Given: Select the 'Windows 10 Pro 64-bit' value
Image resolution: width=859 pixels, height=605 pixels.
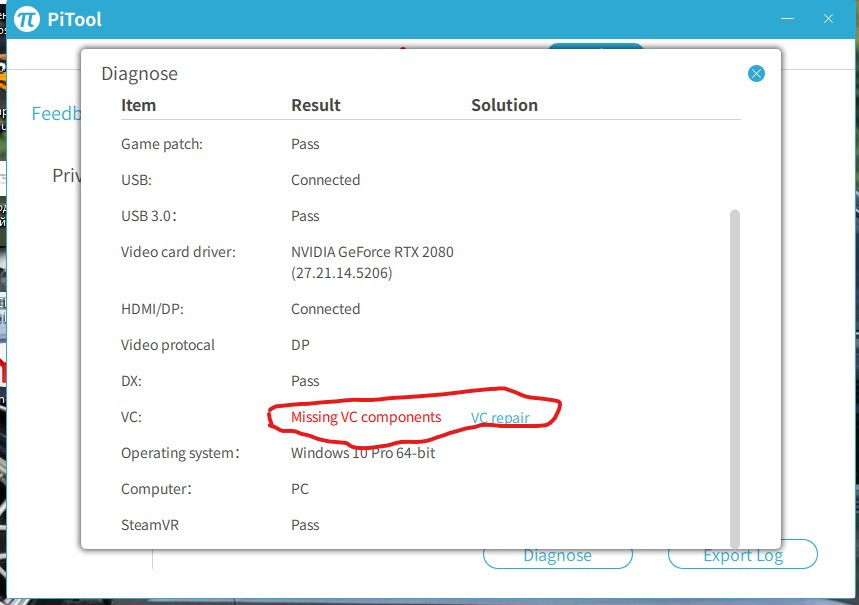Looking at the screenshot, I should [363, 453].
